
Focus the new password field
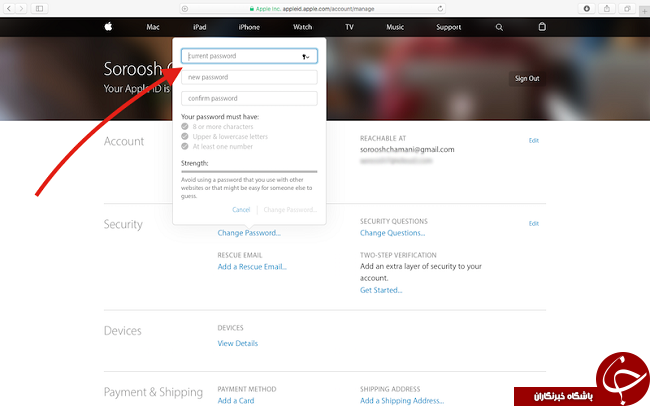(249, 77)
